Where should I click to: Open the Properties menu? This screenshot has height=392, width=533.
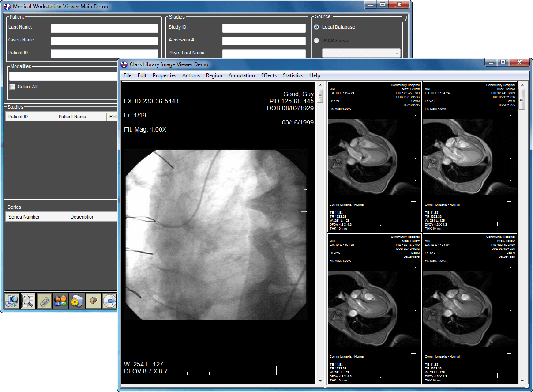(x=164, y=75)
